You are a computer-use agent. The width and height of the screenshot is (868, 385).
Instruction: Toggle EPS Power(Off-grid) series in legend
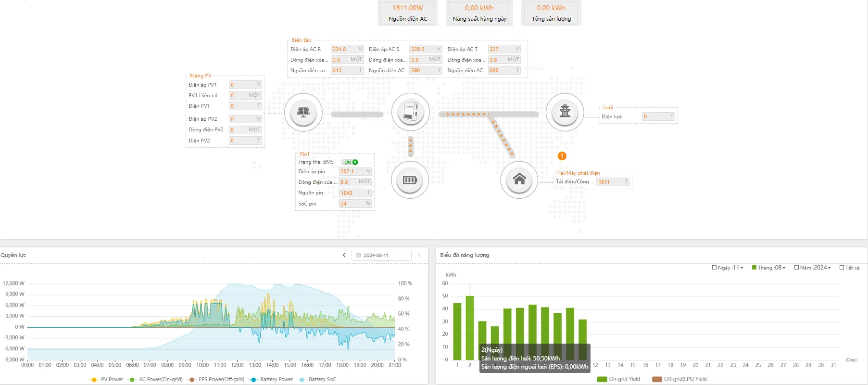pos(216,379)
